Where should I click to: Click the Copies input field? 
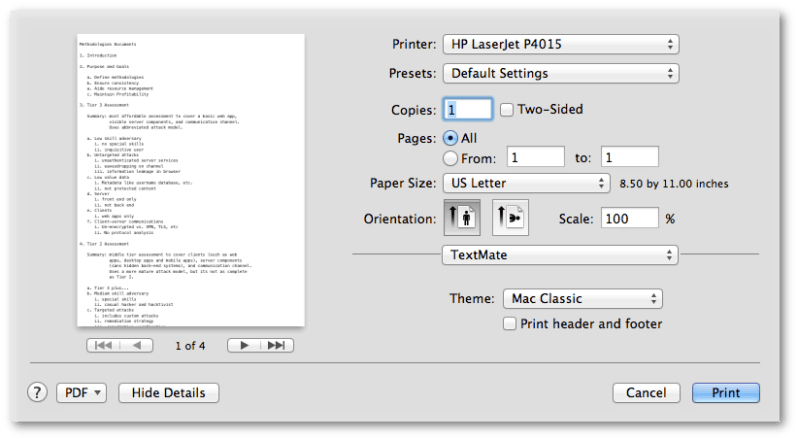[x=468, y=109]
